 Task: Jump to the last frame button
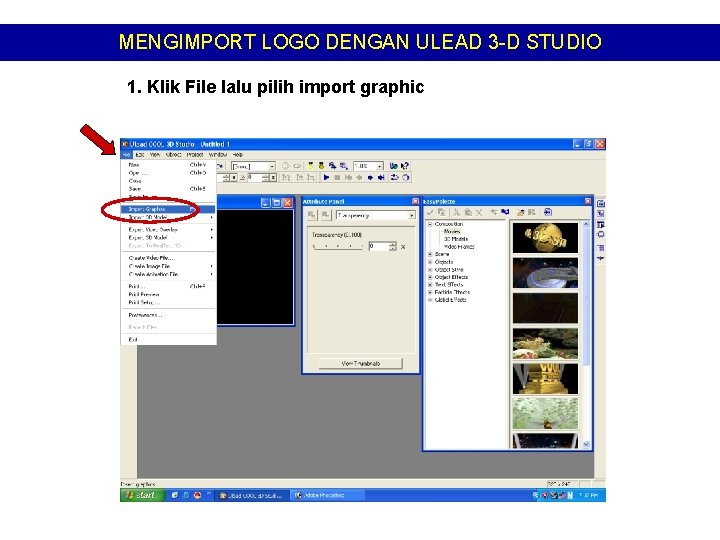[381, 177]
